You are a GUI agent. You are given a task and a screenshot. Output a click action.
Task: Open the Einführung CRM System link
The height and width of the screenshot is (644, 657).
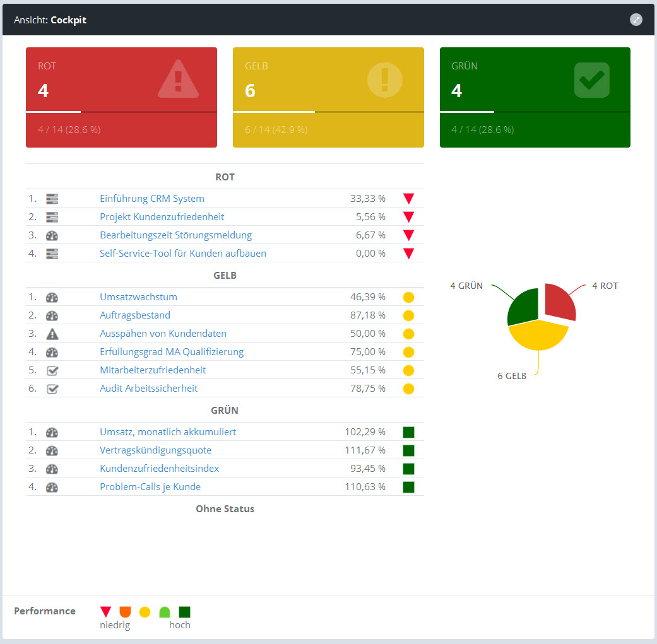(x=151, y=199)
